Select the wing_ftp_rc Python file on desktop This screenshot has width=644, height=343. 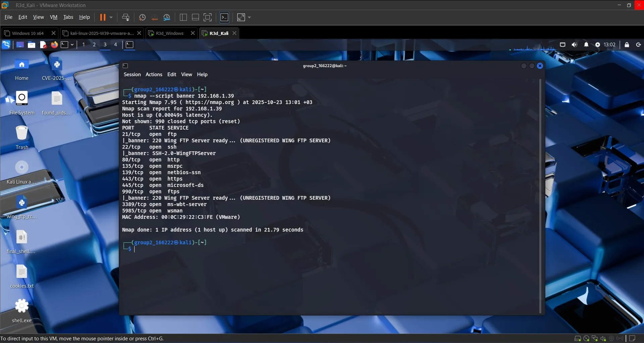click(22, 207)
